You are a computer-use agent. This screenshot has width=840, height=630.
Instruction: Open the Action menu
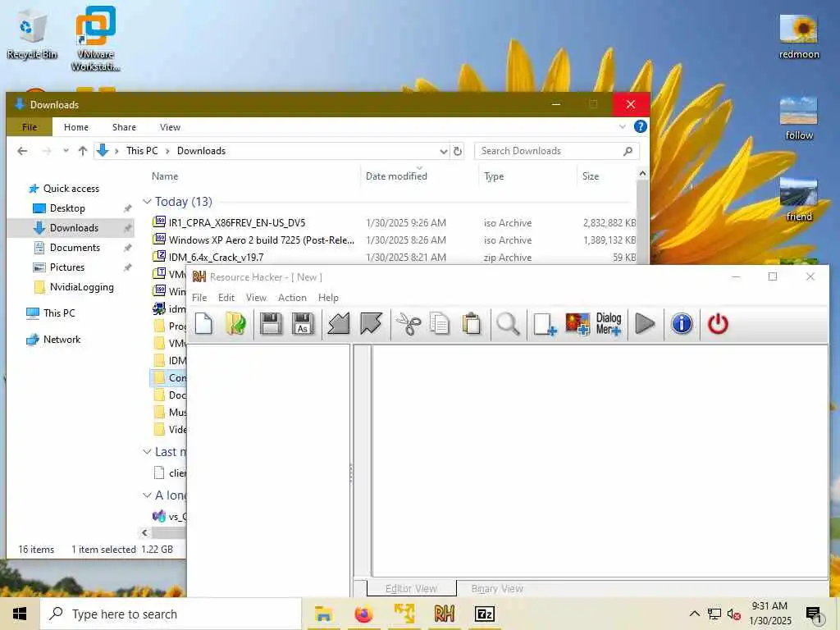[292, 298]
